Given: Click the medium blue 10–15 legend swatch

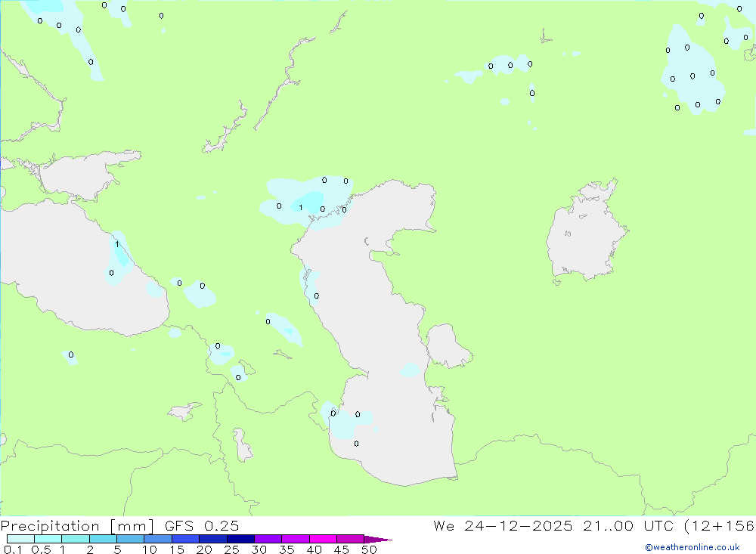Looking at the screenshot, I should 158,539.
